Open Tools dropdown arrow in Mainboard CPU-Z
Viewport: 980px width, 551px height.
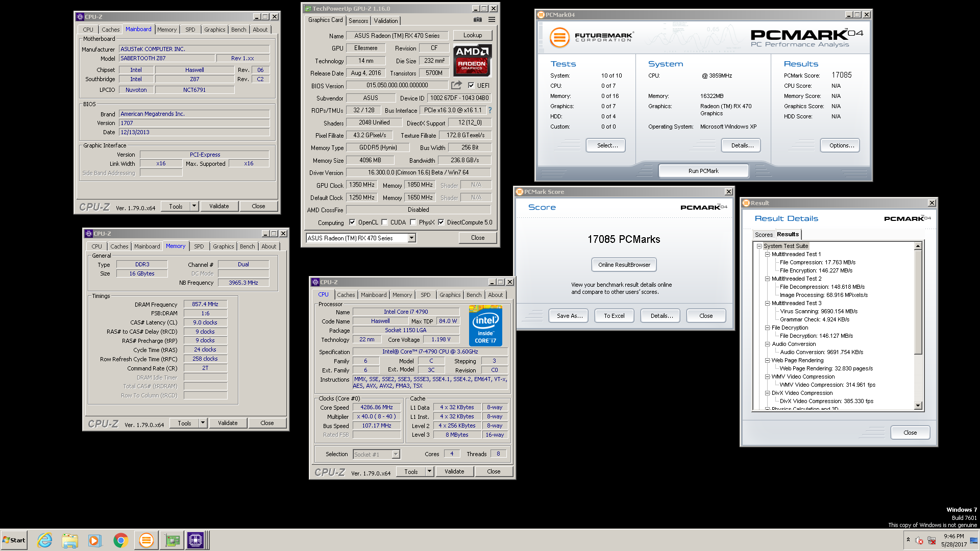click(x=194, y=206)
